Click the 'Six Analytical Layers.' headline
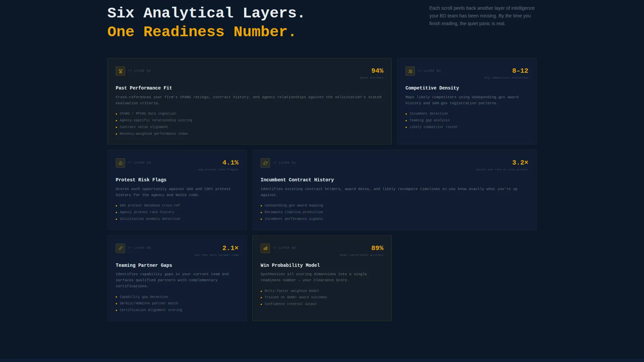 pyautogui.click(x=206, y=13)
